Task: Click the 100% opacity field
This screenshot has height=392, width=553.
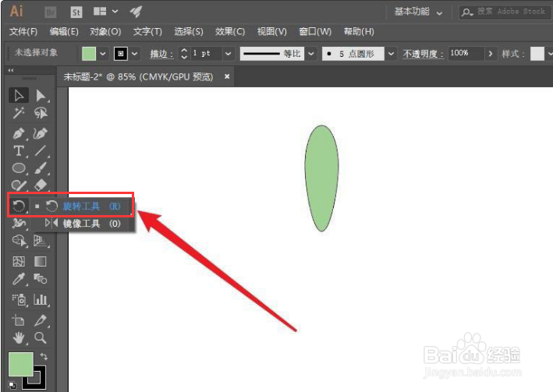Action: tap(466, 54)
